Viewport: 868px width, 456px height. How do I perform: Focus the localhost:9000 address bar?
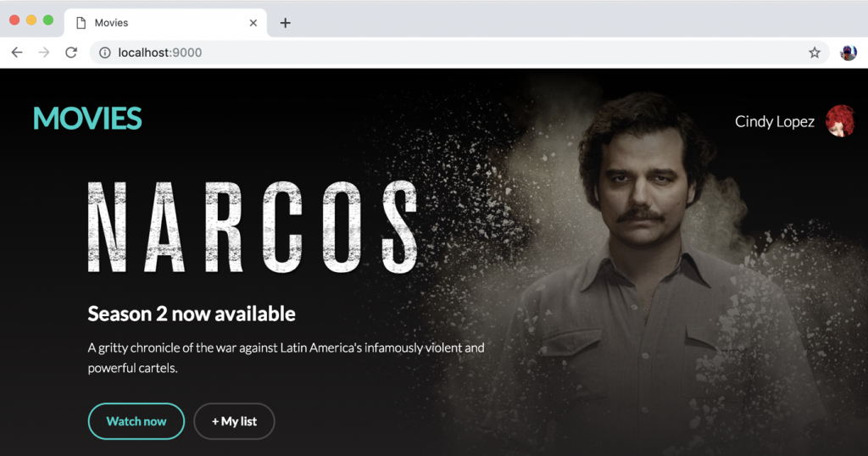(459, 53)
